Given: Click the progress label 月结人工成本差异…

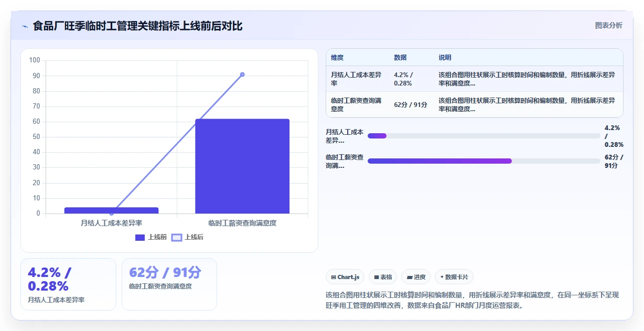Looking at the screenshot, I should (345, 136).
